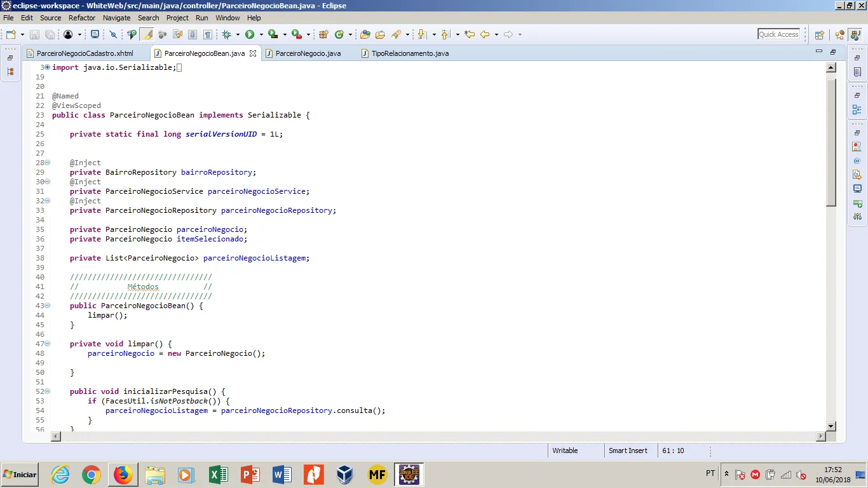Go to Last Edit Location icon

(470, 34)
